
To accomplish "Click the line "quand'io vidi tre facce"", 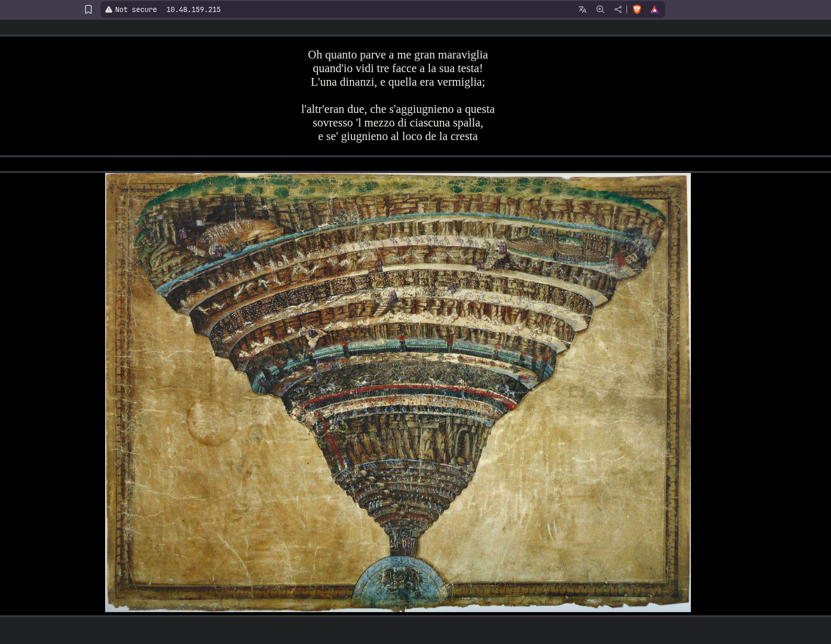I will point(397,68).
